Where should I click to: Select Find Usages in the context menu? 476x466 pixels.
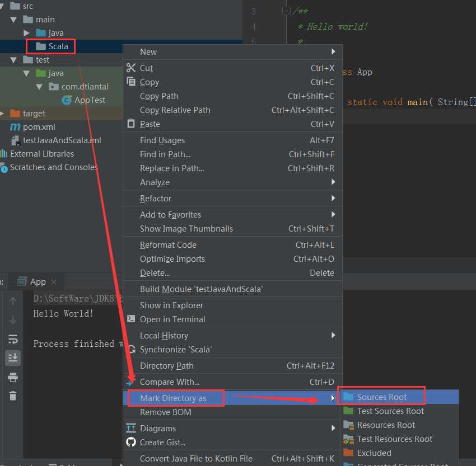(x=232, y=140)
